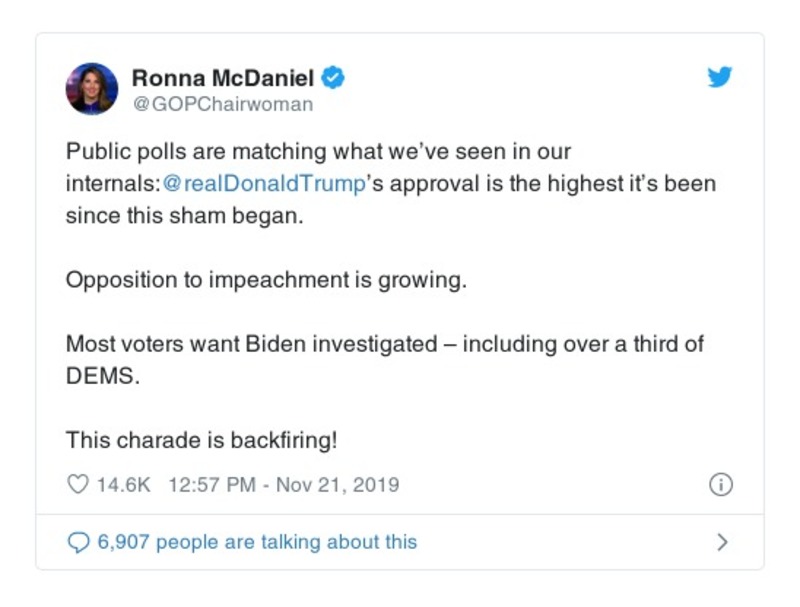Open Ronna McDaniel's profile photo
The height and width of the screenshot is (607, 800).
click(x=92, y=89)
